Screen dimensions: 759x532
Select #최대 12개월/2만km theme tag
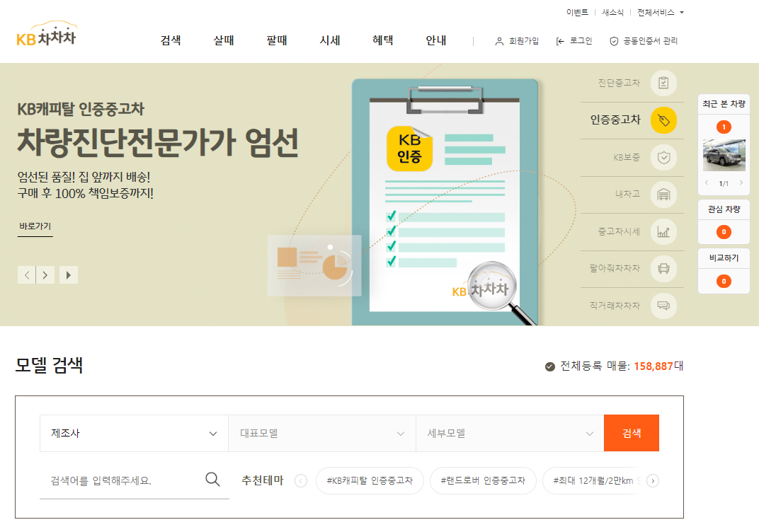[x=594, y=481]
